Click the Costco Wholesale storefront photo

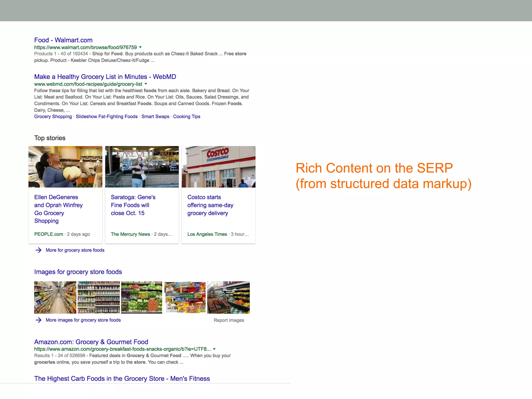click(218, 167)
